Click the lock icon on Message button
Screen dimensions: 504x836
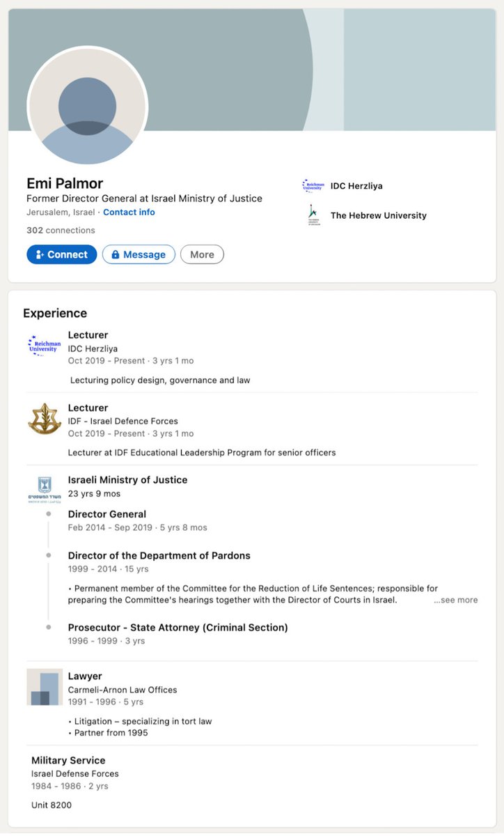click(116, 255)
